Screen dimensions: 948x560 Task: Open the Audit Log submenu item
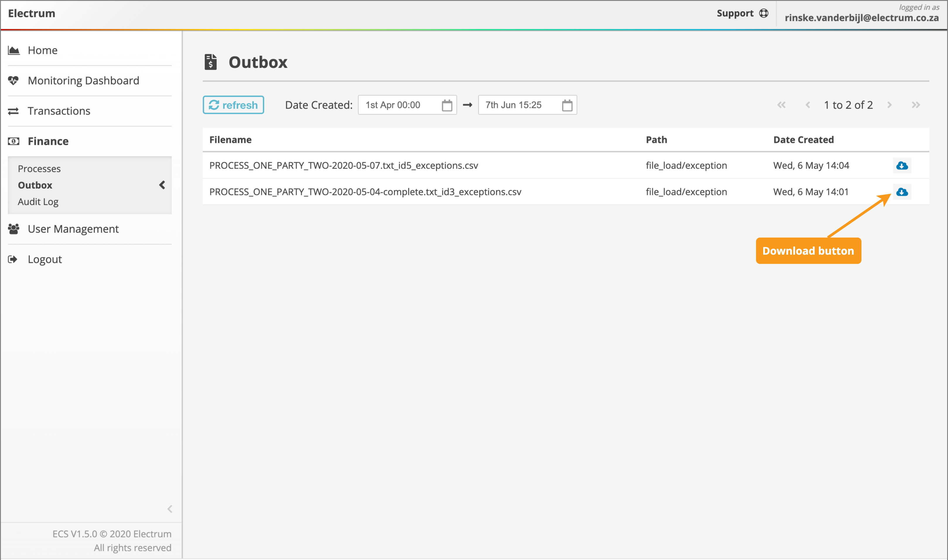pos(38,201)
